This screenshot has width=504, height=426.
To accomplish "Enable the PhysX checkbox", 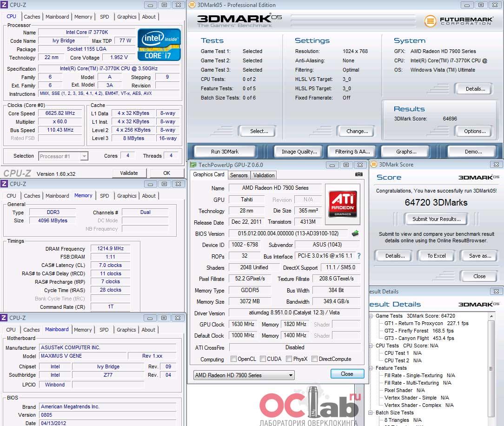I will 289,359.
